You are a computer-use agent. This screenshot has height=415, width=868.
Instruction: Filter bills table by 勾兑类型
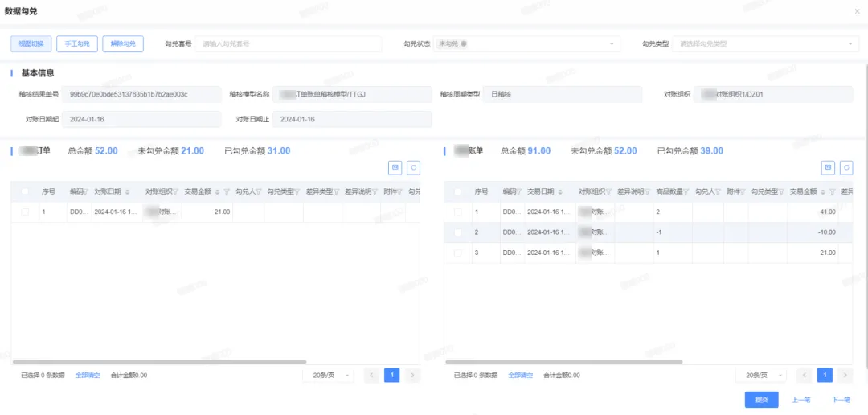(781, 191)
